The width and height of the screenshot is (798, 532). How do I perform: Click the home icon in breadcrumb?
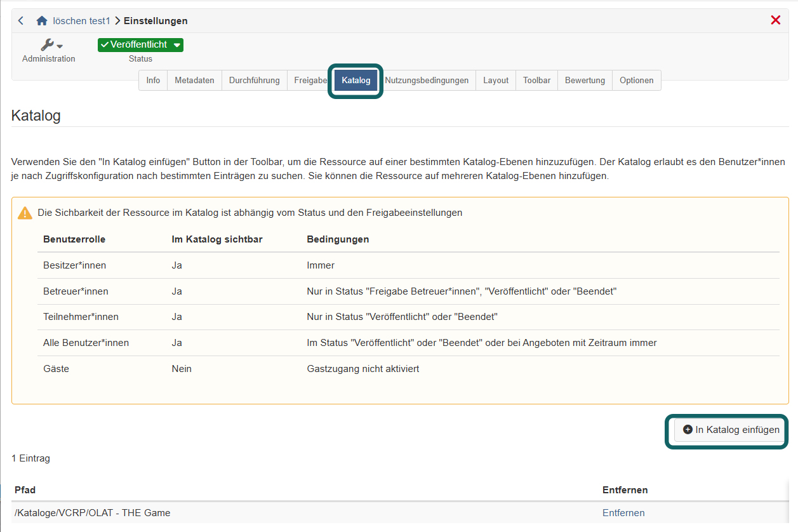(x=42, y=21)
